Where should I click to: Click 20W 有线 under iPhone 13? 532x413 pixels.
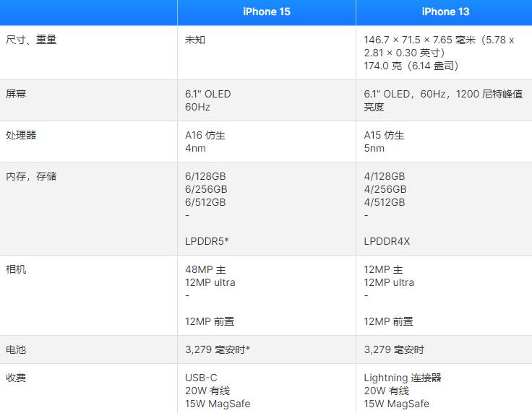[x=386, y=391]
